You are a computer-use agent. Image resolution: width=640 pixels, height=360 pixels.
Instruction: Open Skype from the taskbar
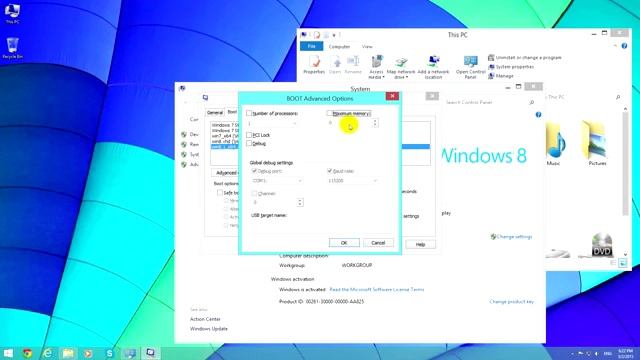pyautogui.click(x=109, y=353)
